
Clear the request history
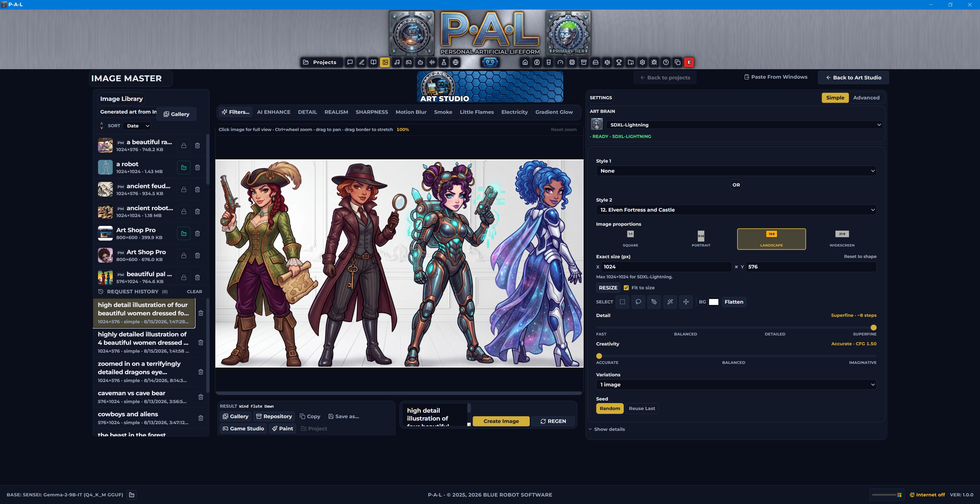pyautogui.click(x=195, y=291)
